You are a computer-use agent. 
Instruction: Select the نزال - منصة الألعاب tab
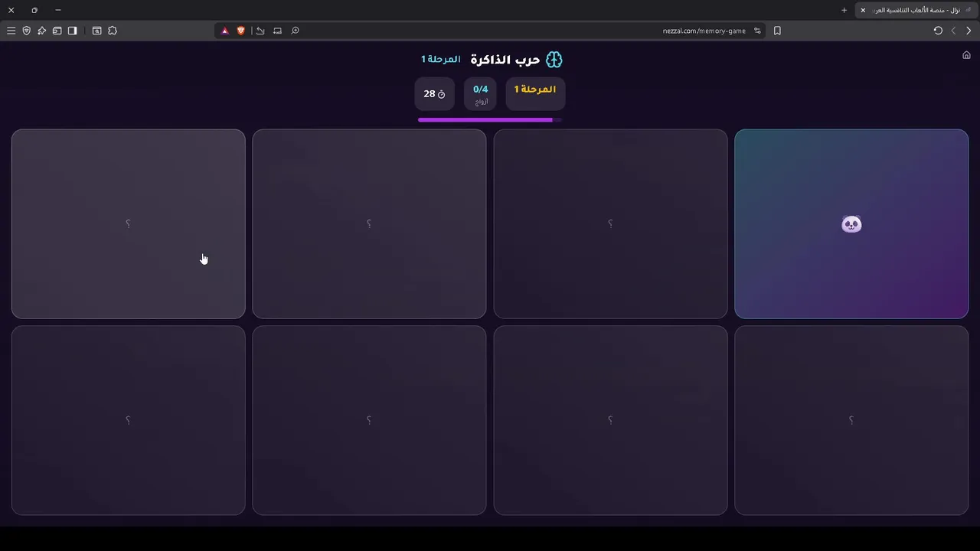click(916, 10)
